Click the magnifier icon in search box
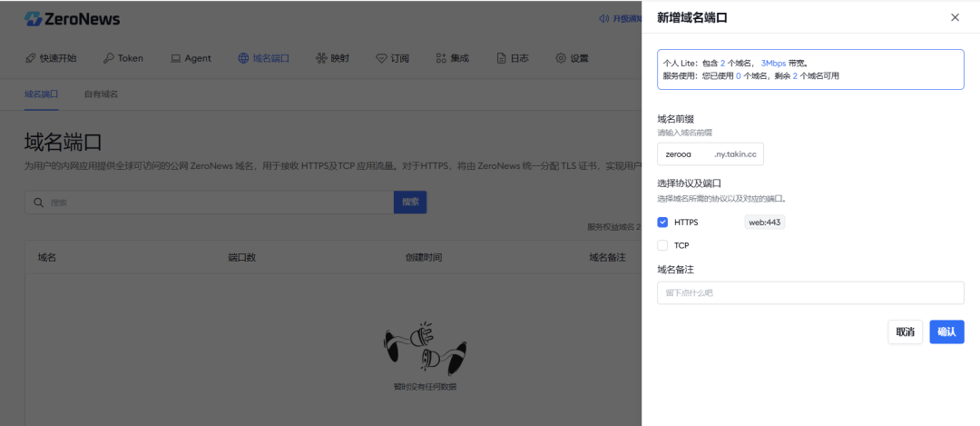Image resolution: width=980 pixels, height=426 pixels. 38,202
